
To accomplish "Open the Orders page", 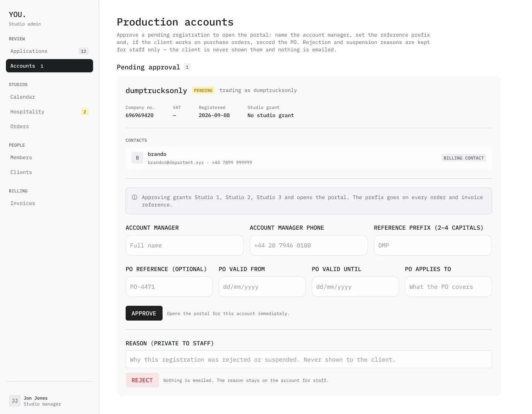I will [50, 126].
